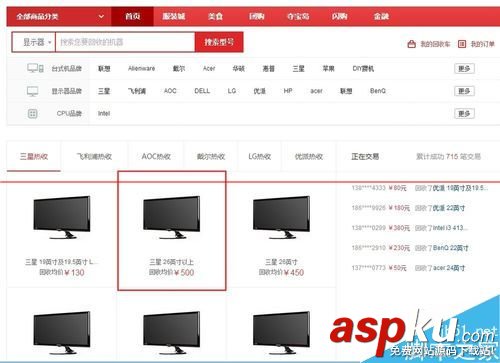
Task: Click the monitor icon beside 显示器品牌
Action: point(32,91)
